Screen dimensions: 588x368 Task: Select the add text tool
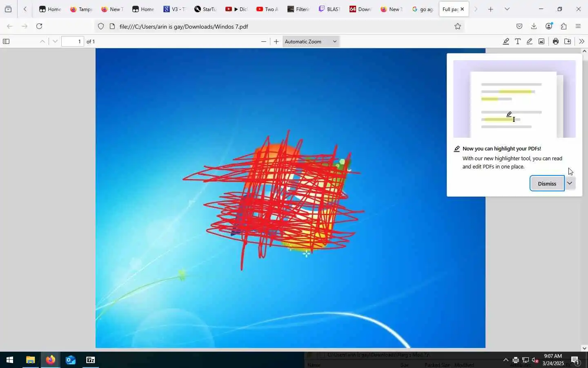(518, 41)
